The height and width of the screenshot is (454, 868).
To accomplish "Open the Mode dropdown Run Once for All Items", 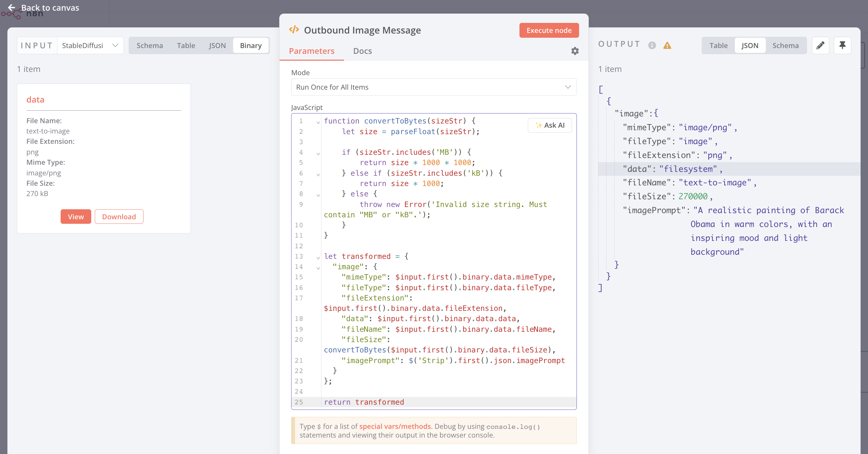I will point(433,87).
